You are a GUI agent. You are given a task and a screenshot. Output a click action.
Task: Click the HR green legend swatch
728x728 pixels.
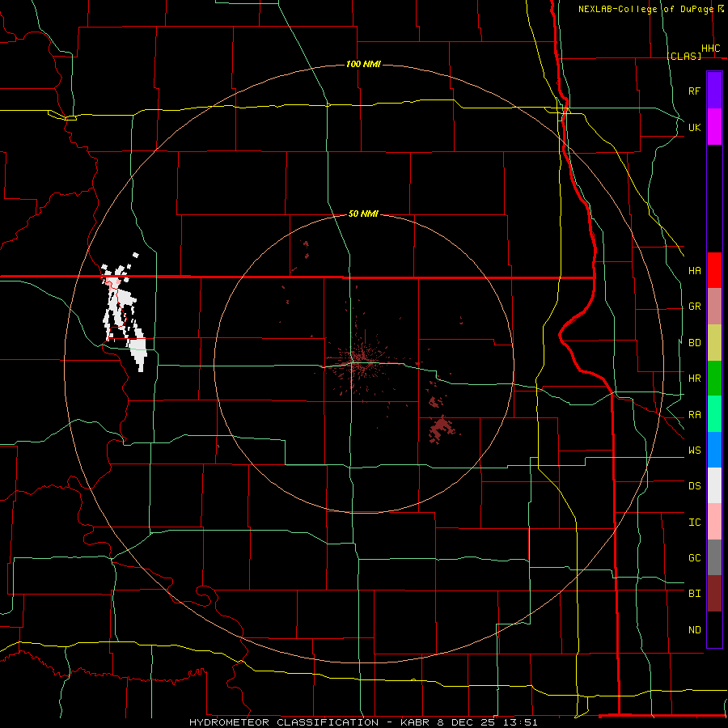click(x=714, y=379)
